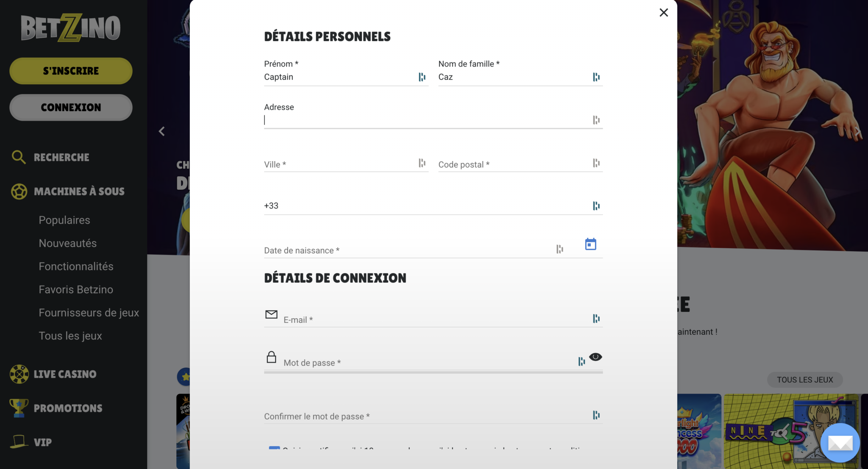Click the VIP top hat icon
The height and width of the screenshot is (469, 868).
click(19, 442)
